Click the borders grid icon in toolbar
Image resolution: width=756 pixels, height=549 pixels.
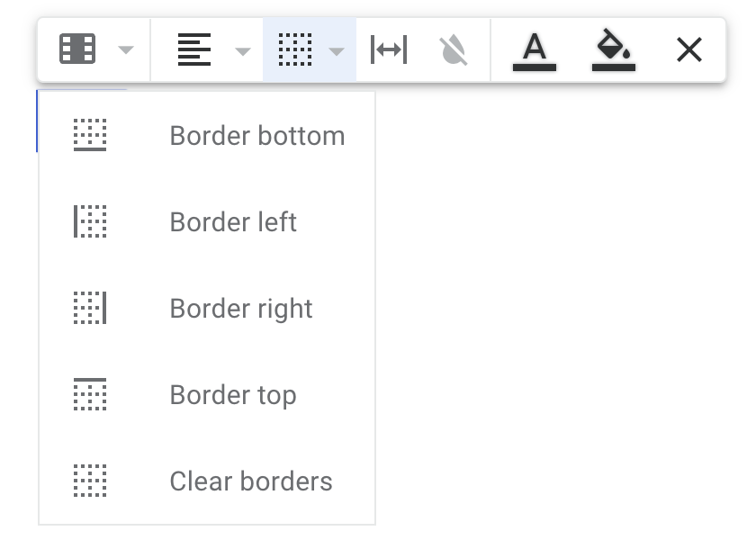[x=295, y=49]
